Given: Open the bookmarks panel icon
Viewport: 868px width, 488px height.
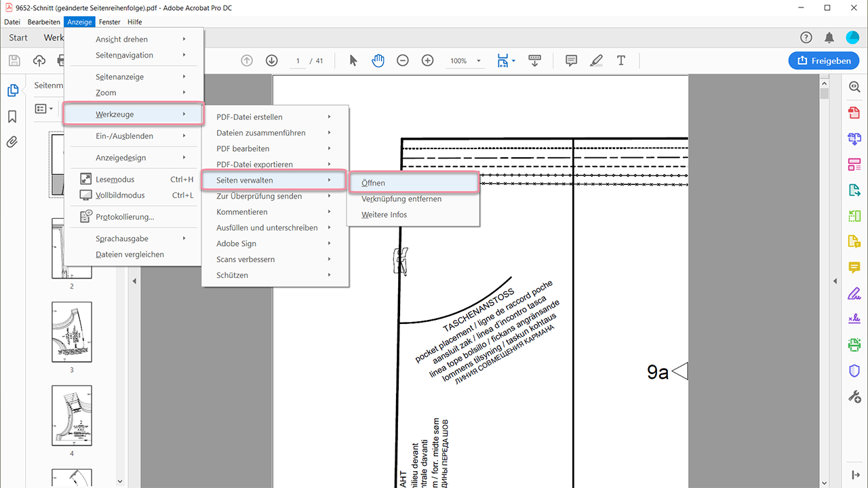Looking at the screenshot, I should point(12,117).
